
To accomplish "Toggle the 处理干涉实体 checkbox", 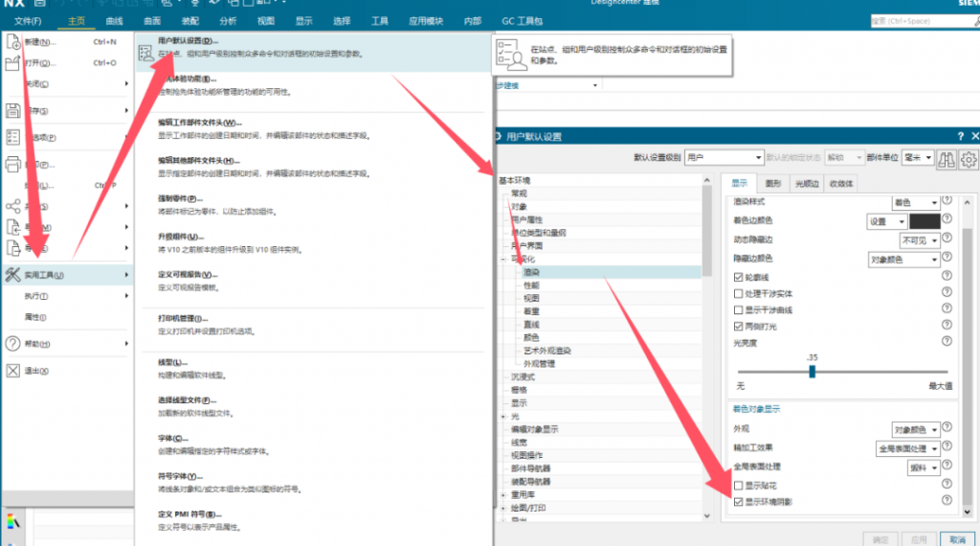I will click(738, 292).
